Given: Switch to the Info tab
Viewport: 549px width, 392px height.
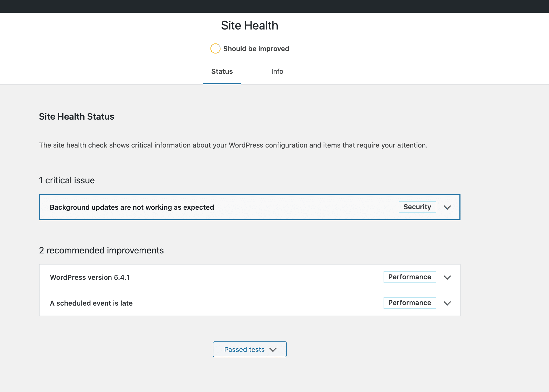Looking at the screenshot, I should pyautogui.click(x=277, y=71).
